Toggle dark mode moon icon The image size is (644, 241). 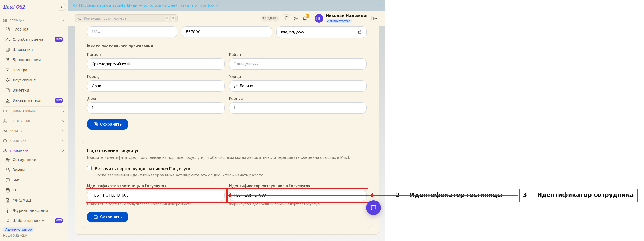click(x=296, y=18)
